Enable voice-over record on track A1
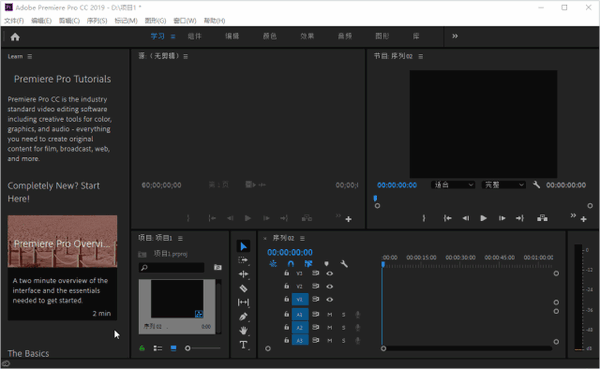 pyautogui.click(x=357, y=315)
